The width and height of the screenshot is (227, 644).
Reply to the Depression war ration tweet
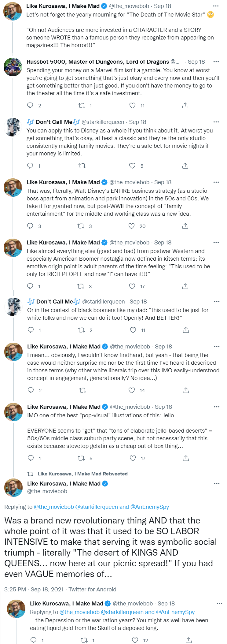(34, 640)
